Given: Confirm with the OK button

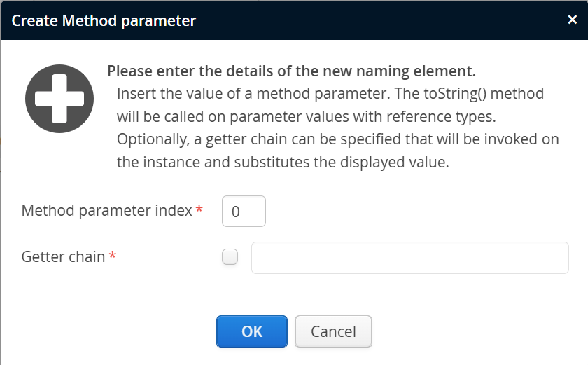Looking at the screenshot, I should click(x=252, y=331).
